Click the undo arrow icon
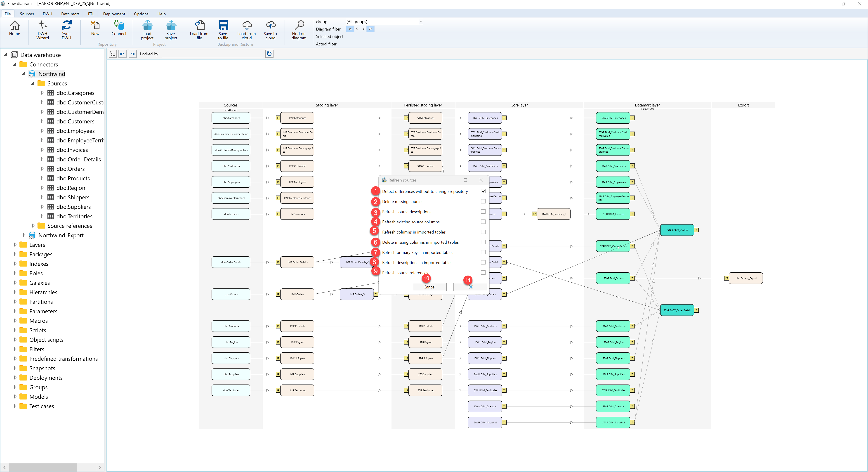 [x=122, y=54]
